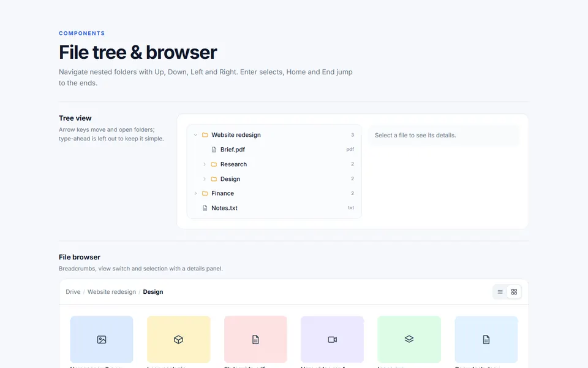
Task: Select Brief.pdf in the tree
Action: pos(233,150)
